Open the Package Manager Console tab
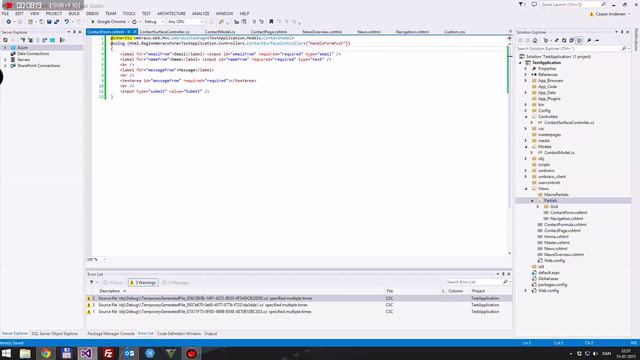 (111, 333)
